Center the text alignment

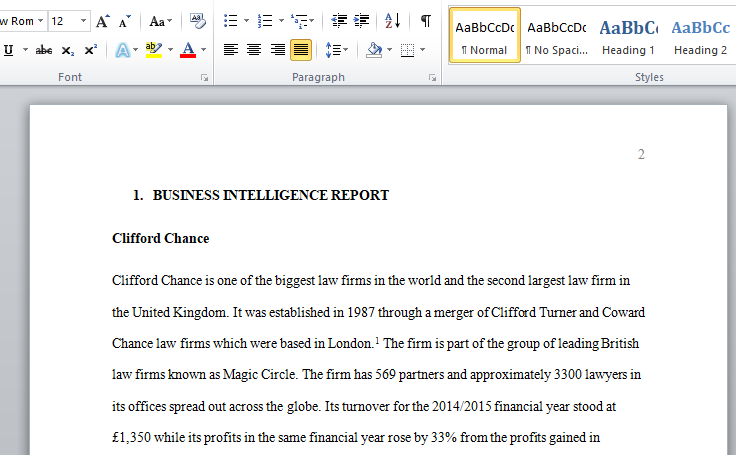[254, 50]
